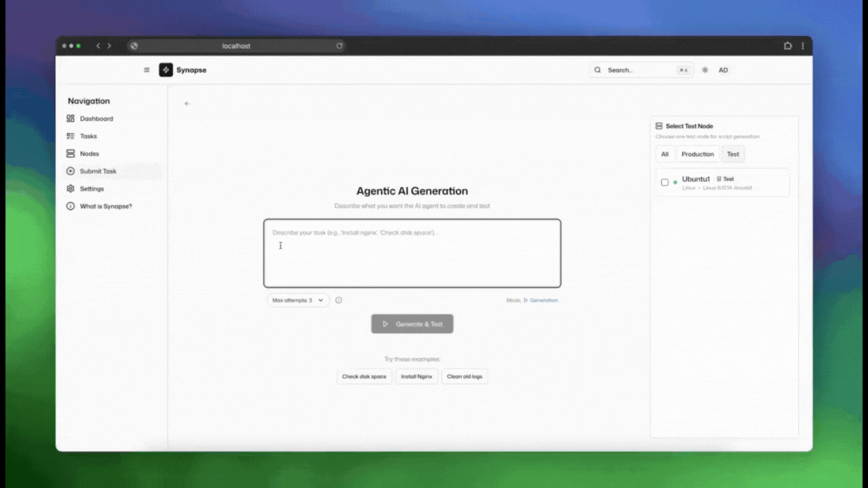Choose the Install Nginx example
868x488 pixels.
[x=416, y=376]
